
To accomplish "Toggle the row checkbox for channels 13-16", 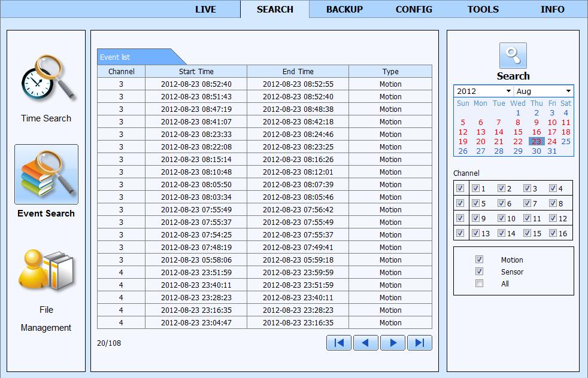I will 460,233.
